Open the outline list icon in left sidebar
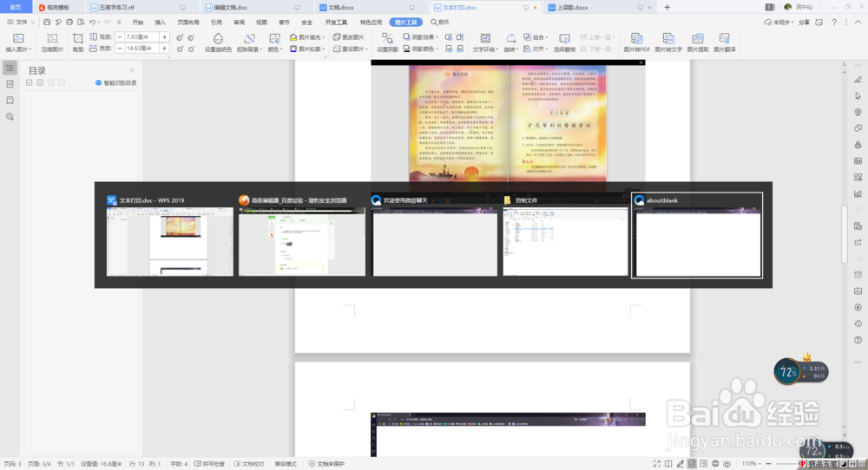 pyautogui.click(x=10, y=68)
